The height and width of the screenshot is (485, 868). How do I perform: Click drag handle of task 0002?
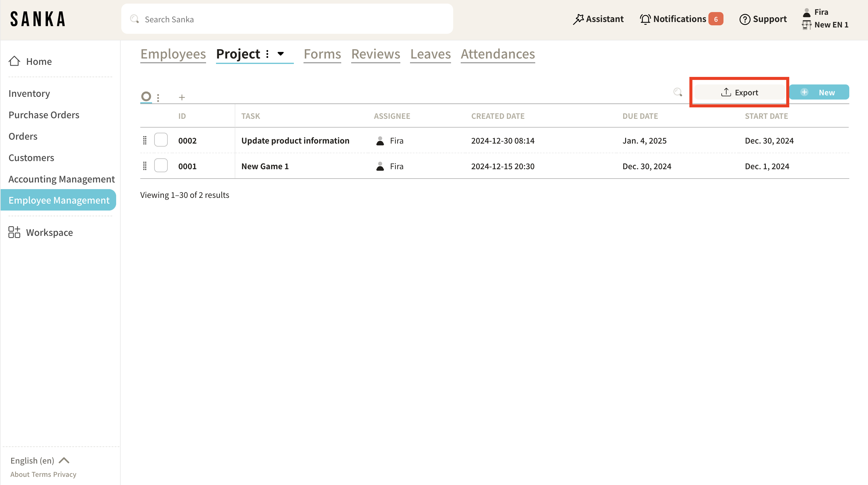pos(145,140)
